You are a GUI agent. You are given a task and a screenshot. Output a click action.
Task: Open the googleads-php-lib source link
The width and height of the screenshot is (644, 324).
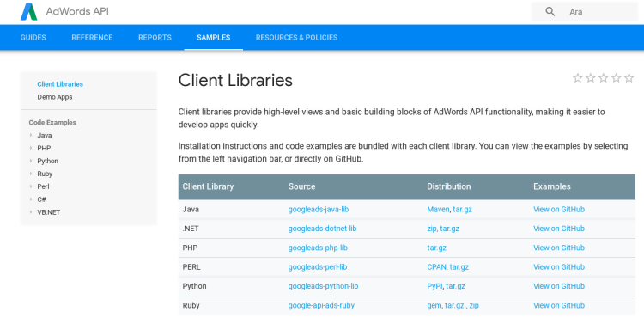pos(318,248)
